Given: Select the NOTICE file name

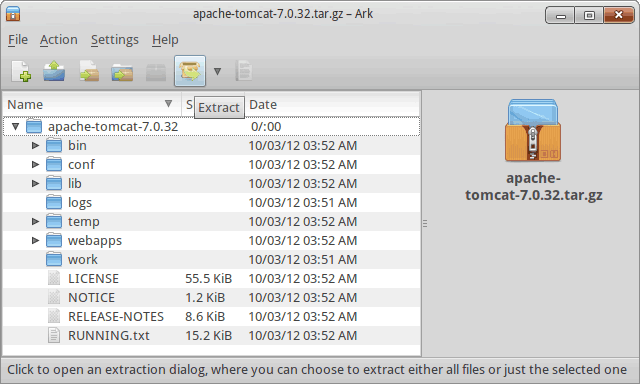Looking at the screenshot, I should coord(91,297).
